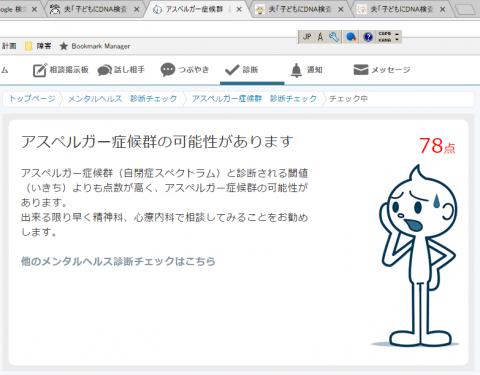Click the 話し相手 speech bubbles icon
The height and width of the screenshot is (375, 480).
[x=105, y=70]
